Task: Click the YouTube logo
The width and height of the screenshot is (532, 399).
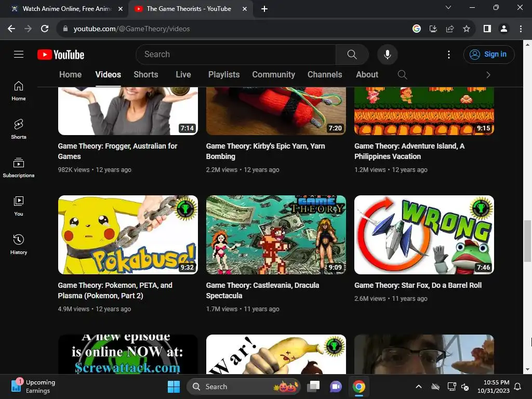Action: click(61, 55)
